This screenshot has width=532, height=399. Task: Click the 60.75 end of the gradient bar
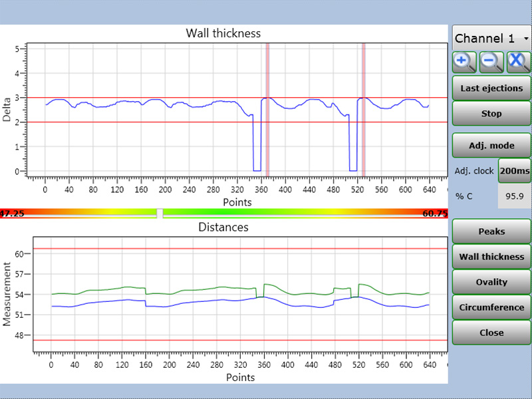[434, 213]
